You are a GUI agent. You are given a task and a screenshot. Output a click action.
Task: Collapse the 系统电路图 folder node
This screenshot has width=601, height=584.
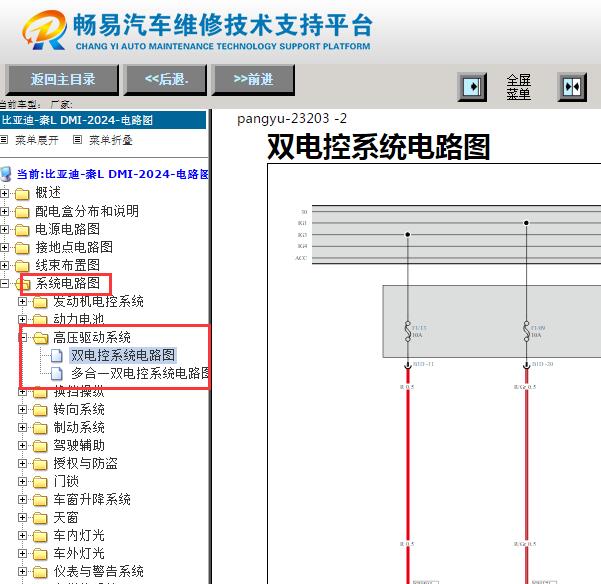(4, 283)
